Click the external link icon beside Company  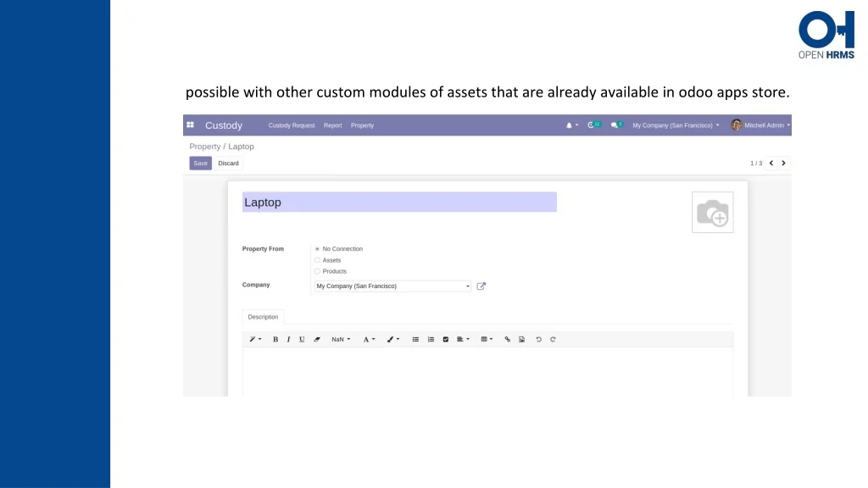point(481,286)
